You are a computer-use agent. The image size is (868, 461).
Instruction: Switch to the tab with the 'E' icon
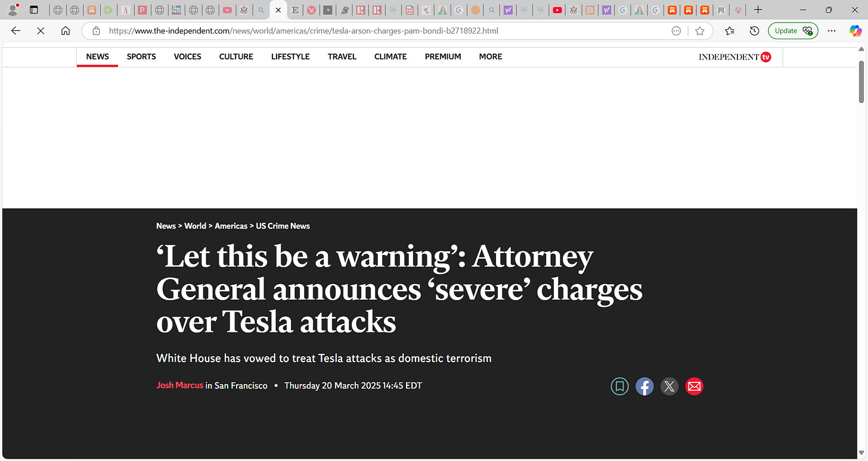(x=295, y=10)
